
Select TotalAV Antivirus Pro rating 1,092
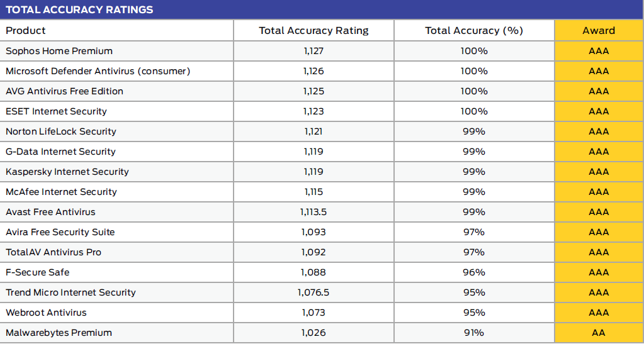click(x=314, y=252)
